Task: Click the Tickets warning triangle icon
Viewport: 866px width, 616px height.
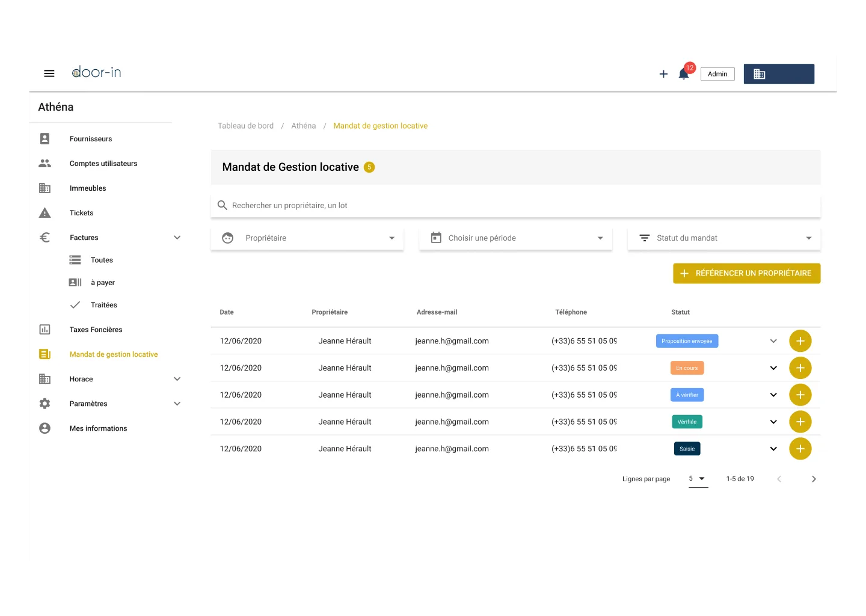Action: 45,213
